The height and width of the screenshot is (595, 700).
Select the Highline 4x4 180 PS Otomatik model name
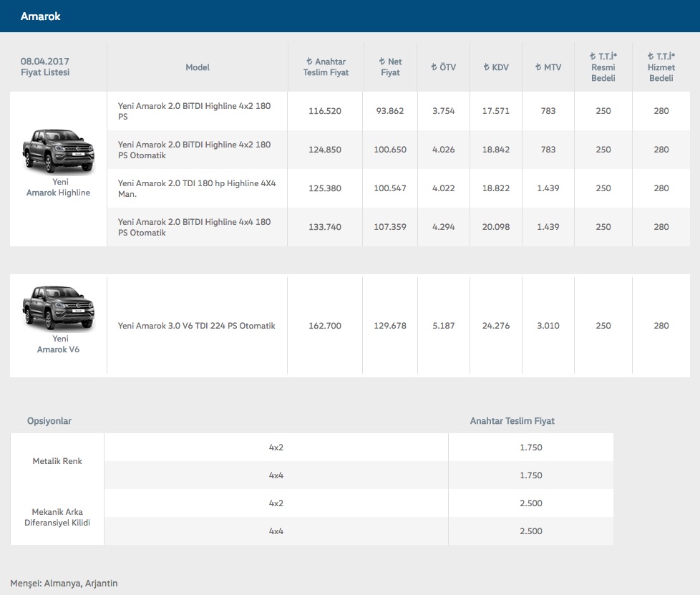click(x=194, y=227)
